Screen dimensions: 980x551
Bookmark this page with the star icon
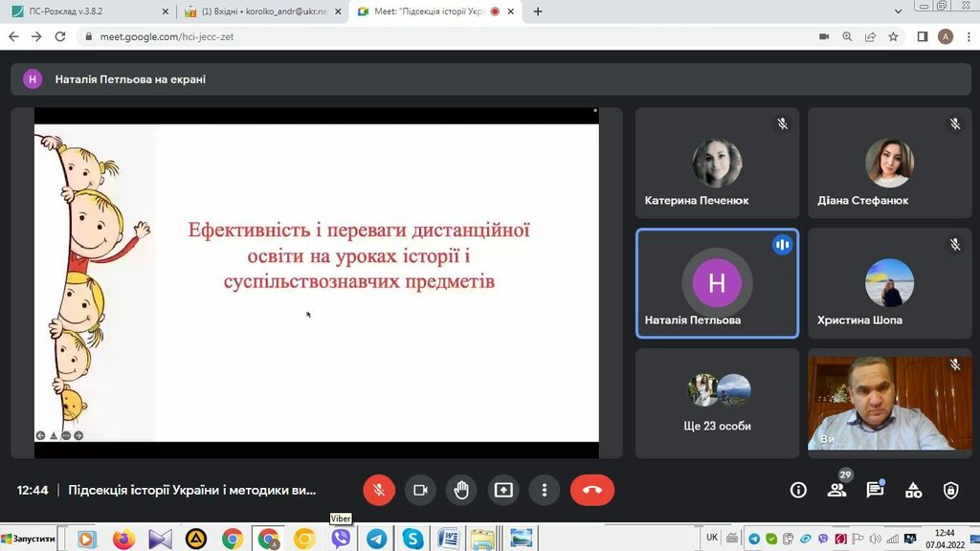pos(893,36)
